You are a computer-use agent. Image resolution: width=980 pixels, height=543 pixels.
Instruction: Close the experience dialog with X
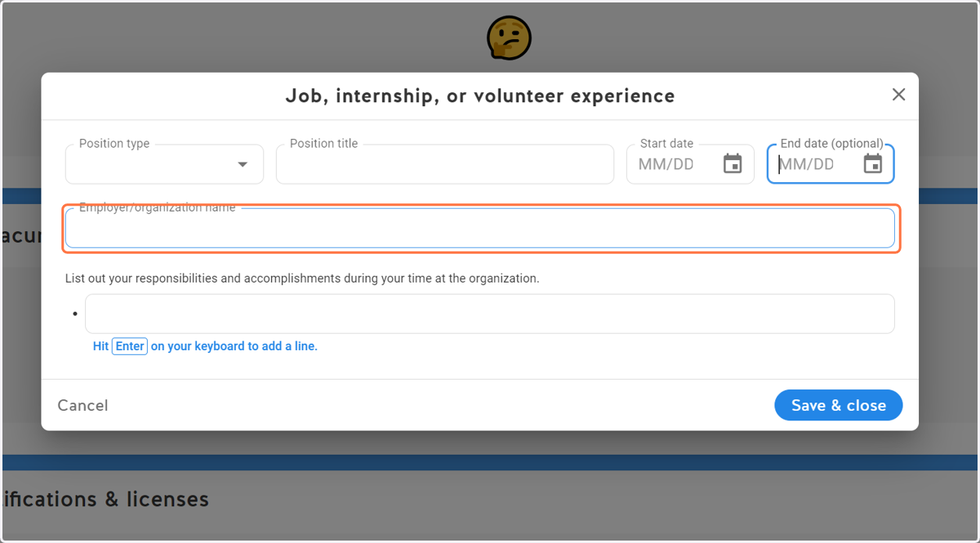point(898,95)
